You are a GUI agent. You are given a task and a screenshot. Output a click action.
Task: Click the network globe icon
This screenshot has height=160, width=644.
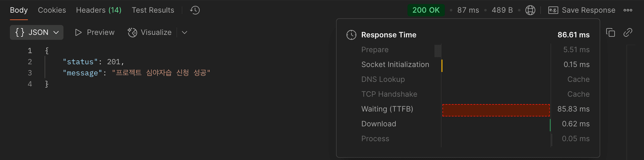(530, 10)
